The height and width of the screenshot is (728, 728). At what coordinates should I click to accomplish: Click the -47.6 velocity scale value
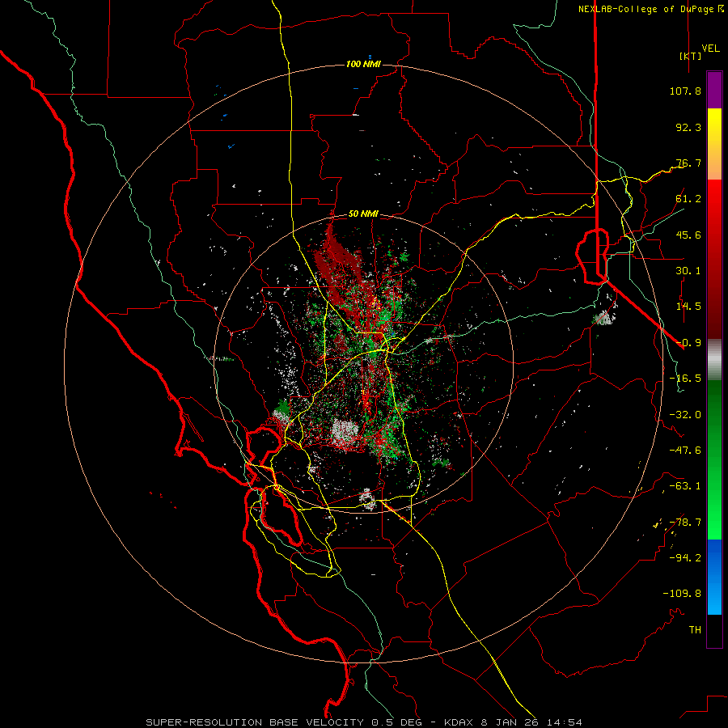(x=685, y=451)
